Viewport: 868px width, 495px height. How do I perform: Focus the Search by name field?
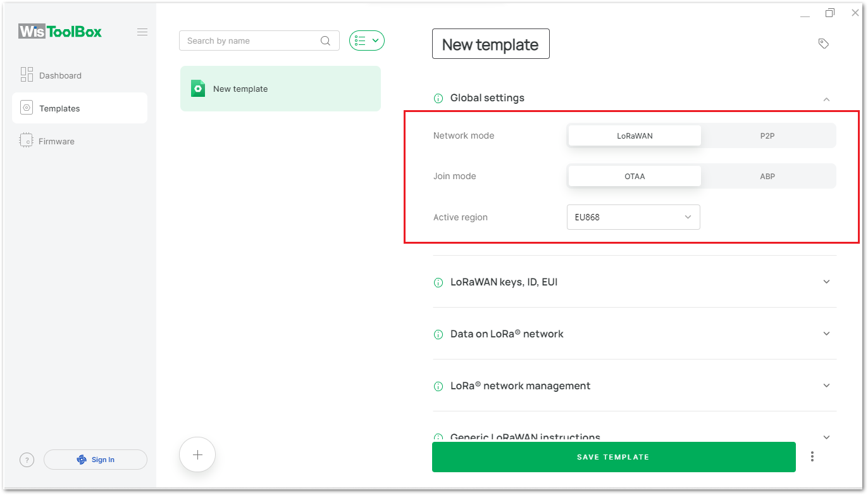[259, 41]
